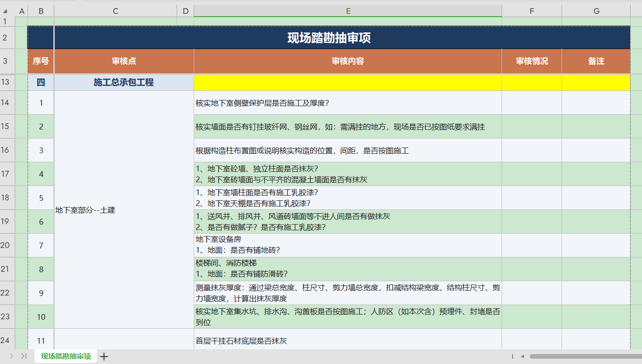Screen dimensions: 642x364
Task: Click the 审核内容 header cell
Action: pos(348,61)
